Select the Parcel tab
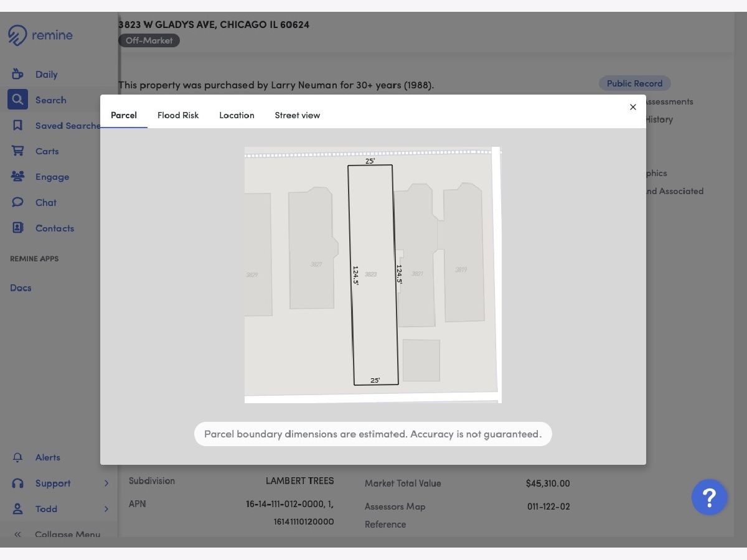Image resolution: width=747 pixels, height=560 pixels. tap(124, 115)
